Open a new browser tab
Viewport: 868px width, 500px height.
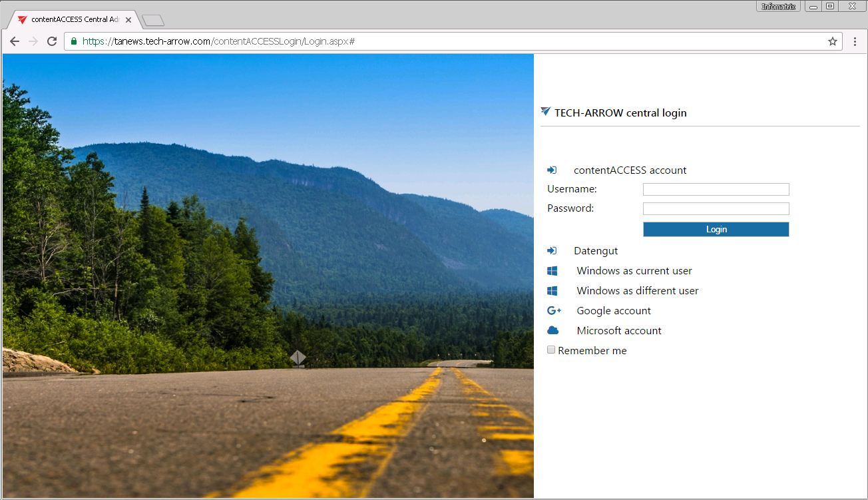point(153,21)
